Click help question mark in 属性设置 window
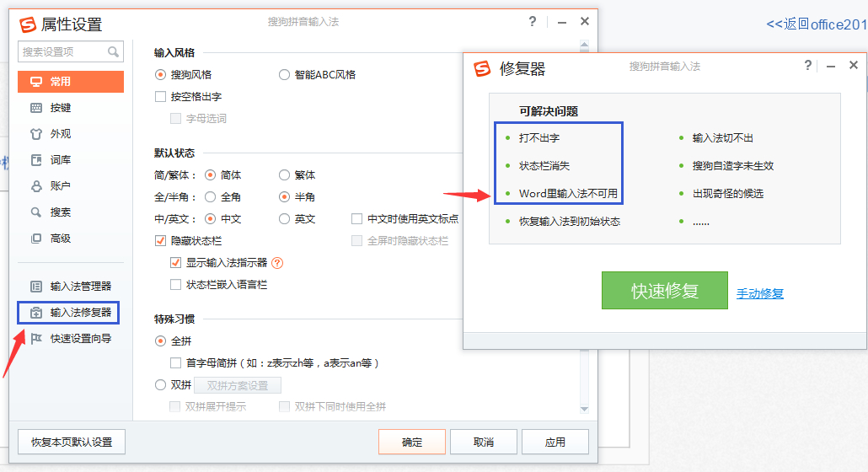 coord(532,22)
